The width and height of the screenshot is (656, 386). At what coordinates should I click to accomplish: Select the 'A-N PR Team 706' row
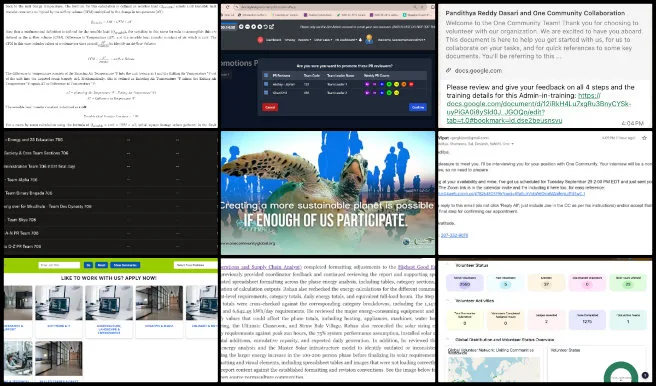pos(111,233)
